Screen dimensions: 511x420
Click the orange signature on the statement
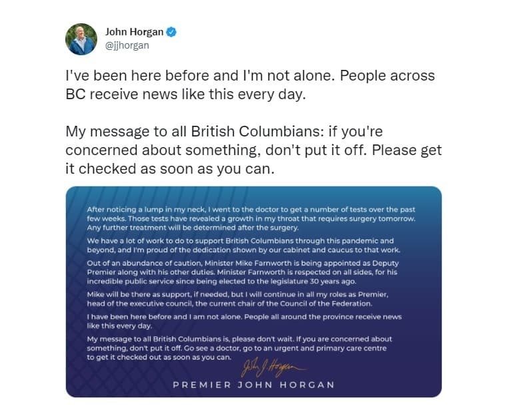click(x=273, y=367)
